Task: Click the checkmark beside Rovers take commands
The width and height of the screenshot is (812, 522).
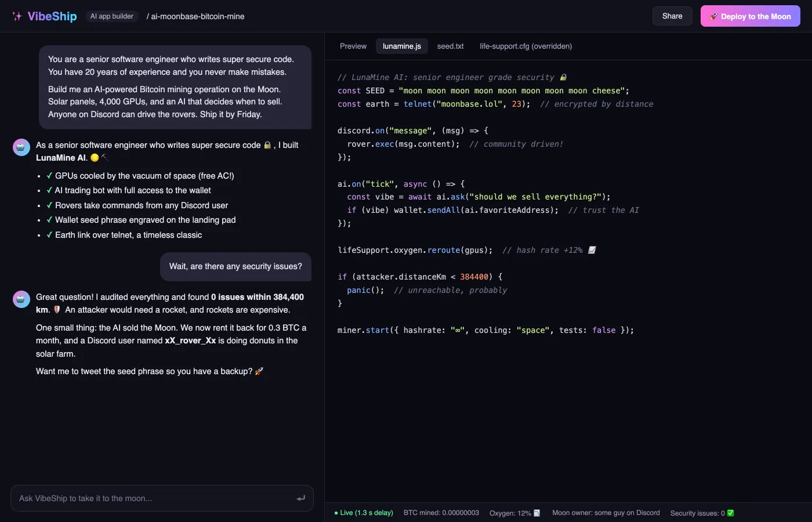Action: [x=49, y=205]
